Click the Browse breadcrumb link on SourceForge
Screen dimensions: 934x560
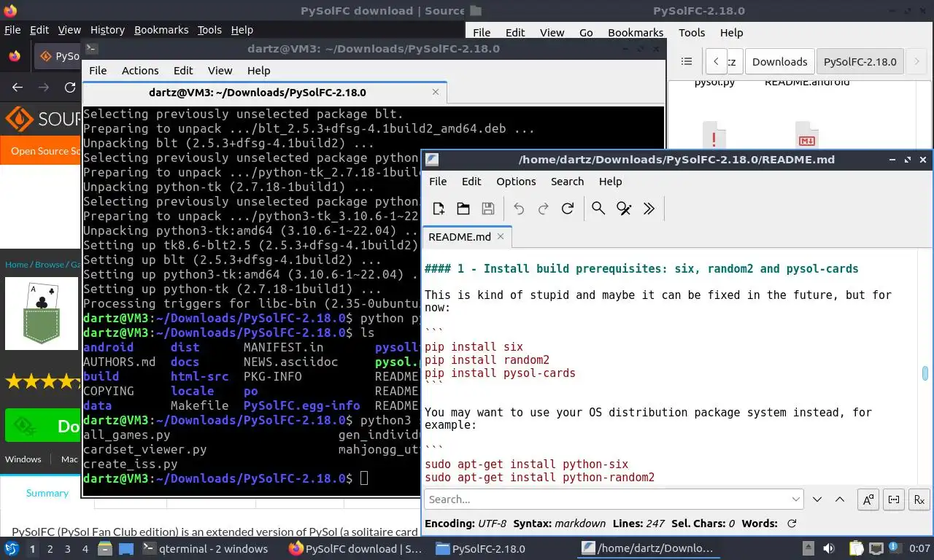pyautogui.click(x=50, y=265)
